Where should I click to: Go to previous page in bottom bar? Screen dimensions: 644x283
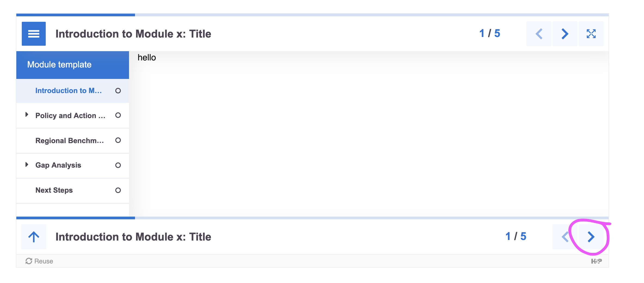(x=565, y=237)
